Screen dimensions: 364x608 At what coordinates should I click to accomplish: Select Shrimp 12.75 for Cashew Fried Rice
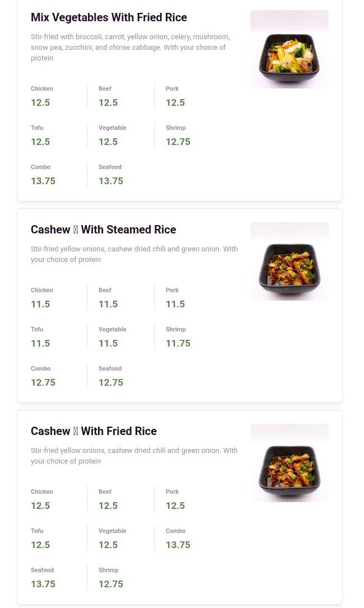[110, 578]
